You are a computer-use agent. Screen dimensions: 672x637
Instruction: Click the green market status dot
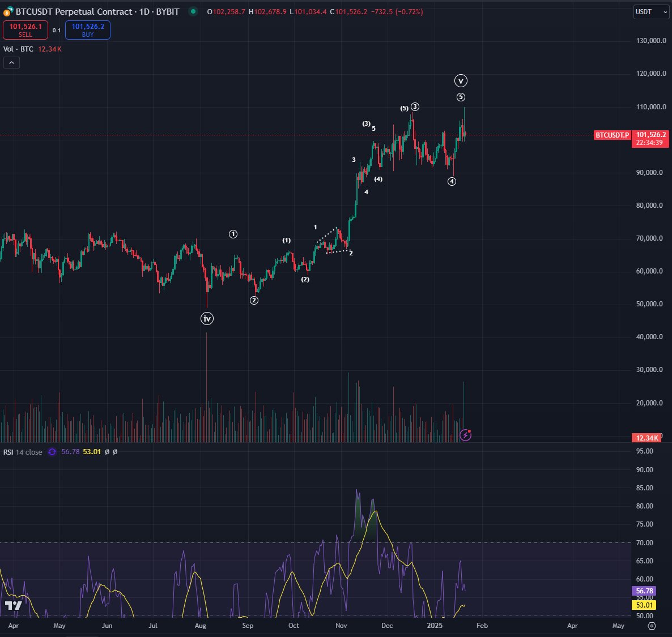(x=193, y=11)
